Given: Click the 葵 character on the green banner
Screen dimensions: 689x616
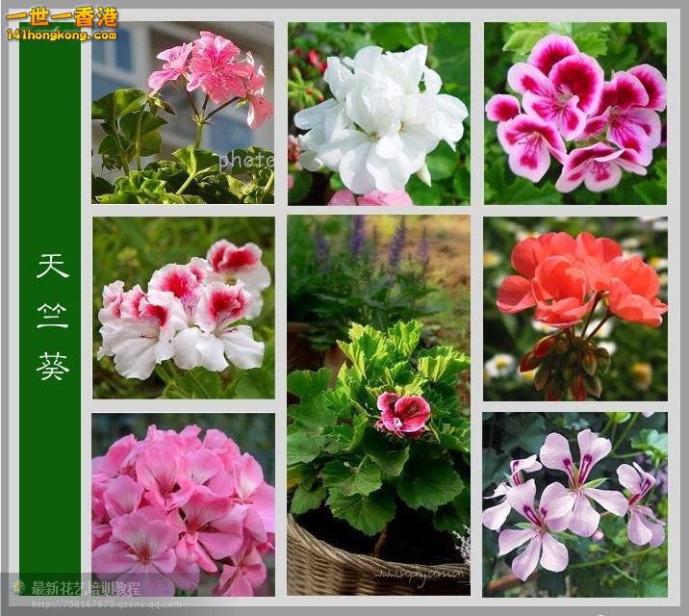Looking at the screenshot, I should (x=52, y=366).
